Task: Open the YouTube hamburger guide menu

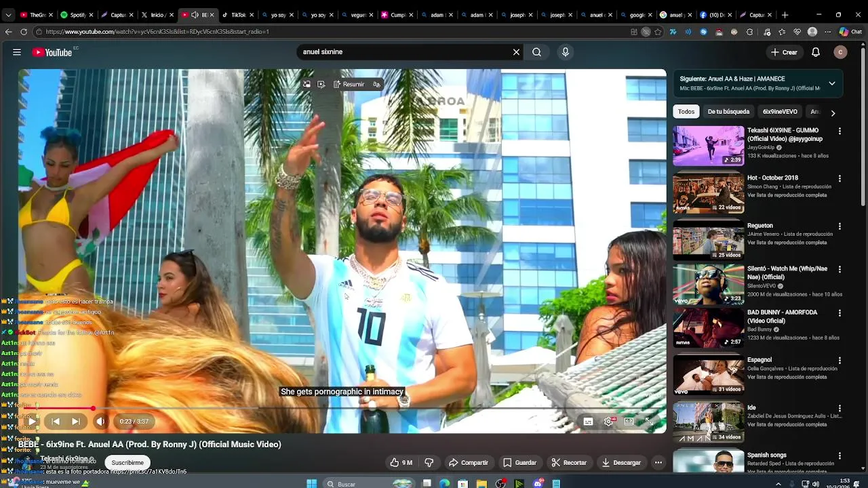Action: 17,52
